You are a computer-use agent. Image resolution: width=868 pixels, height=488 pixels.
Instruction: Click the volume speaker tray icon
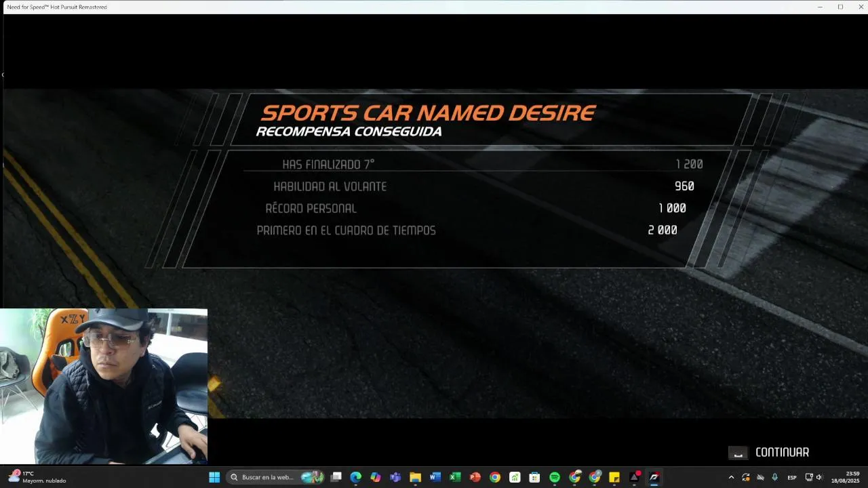[x=819, y=477]
